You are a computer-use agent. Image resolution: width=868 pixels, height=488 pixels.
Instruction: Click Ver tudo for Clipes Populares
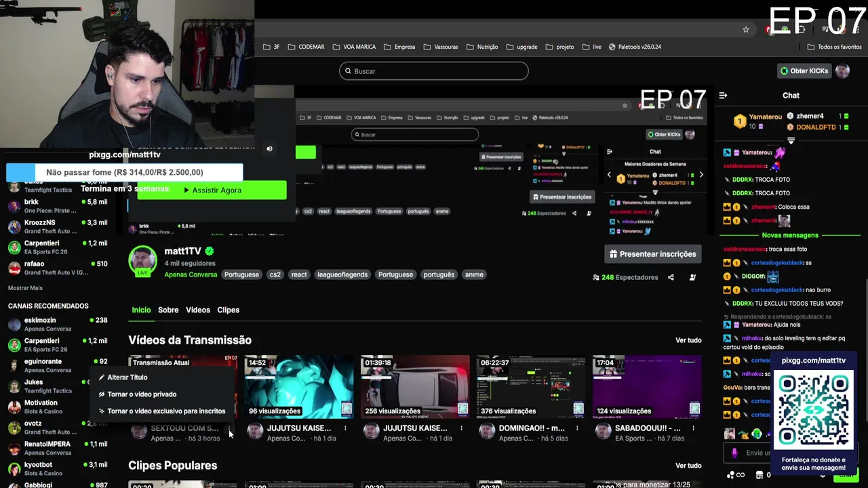point(688,466)
